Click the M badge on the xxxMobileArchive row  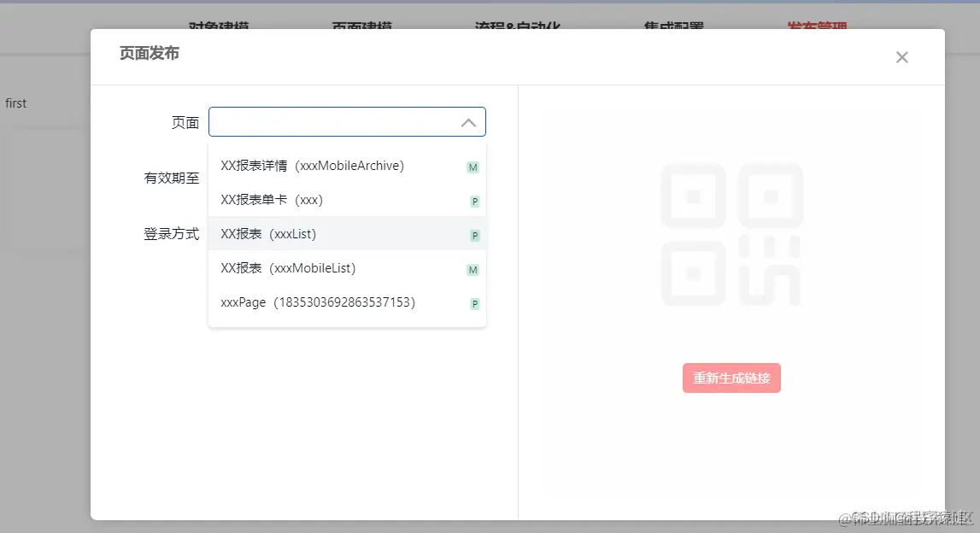coord(473,167)
